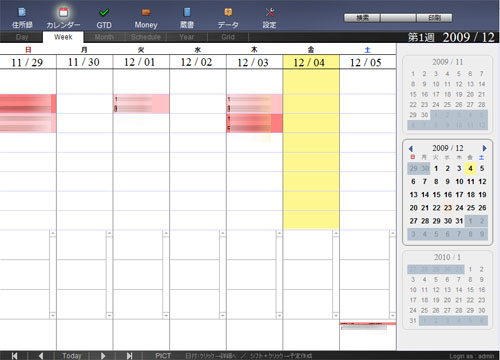This screenshot has width=500, height=360.
Task: Open the settings (設定) tools icon
Action: [x=269, y=18]
